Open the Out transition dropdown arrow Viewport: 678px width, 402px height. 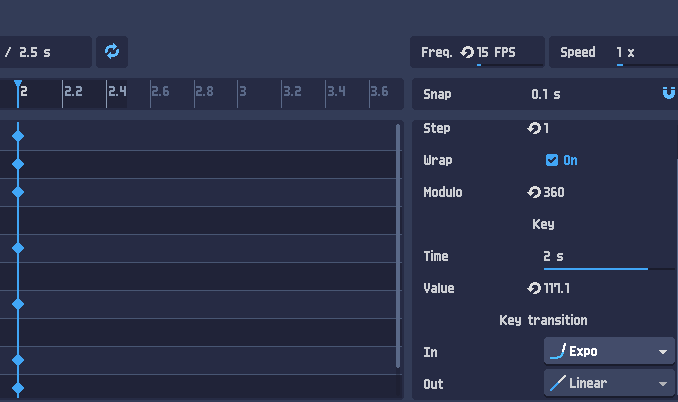pyautogui.click(x=663, y=384)
